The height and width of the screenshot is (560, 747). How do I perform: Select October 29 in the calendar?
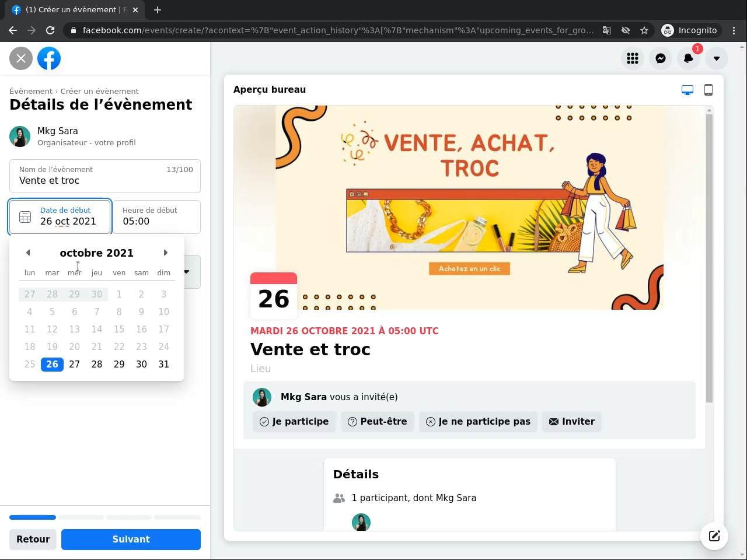[x=119, y=364]
